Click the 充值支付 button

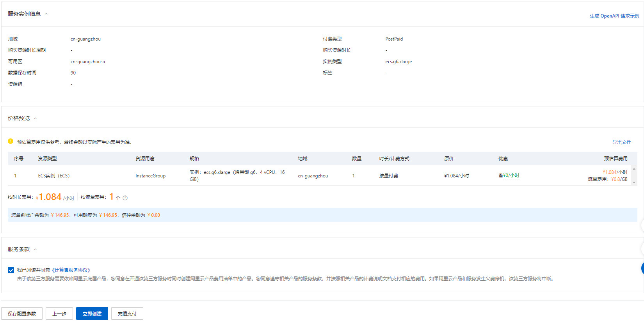point(127,313)
